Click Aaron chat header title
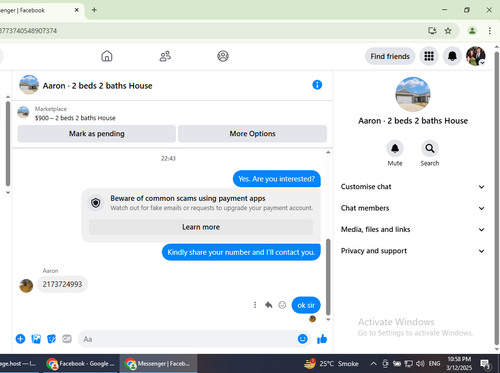The width and height of the screenshot is (500, 373). click(x=97, y=86)
